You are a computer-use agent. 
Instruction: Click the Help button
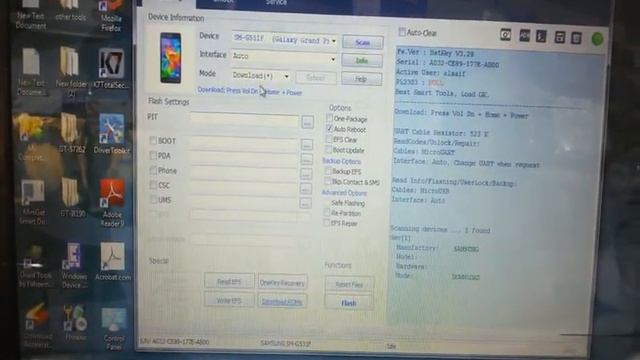(361, 78)
